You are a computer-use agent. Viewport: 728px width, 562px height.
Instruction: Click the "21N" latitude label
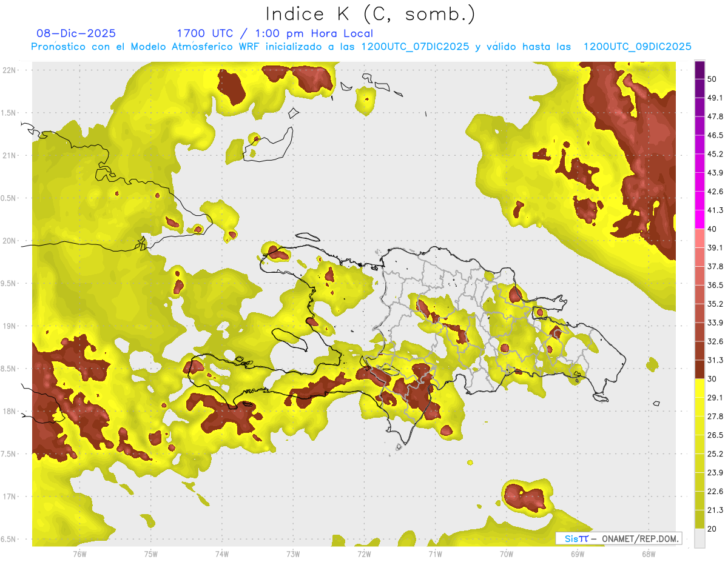click(10, 155)
